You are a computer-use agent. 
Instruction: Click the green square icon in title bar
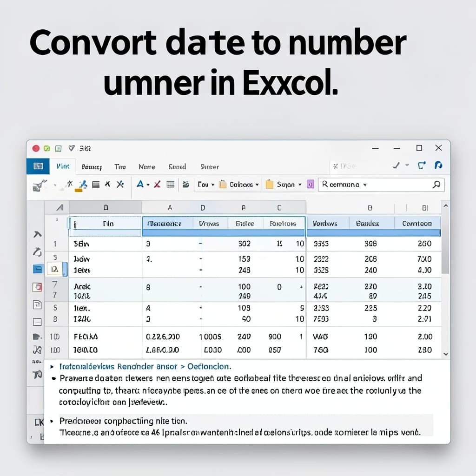[x=58, y=148]
